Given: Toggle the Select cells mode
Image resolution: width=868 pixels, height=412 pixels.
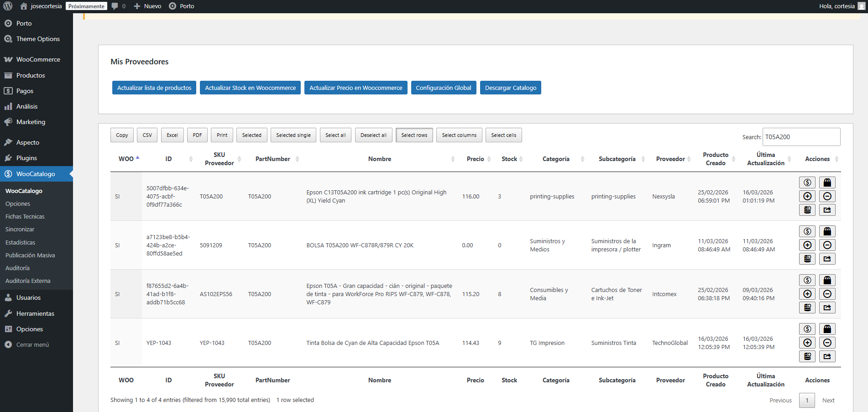Looking at the screenshot, I should 503,135.
